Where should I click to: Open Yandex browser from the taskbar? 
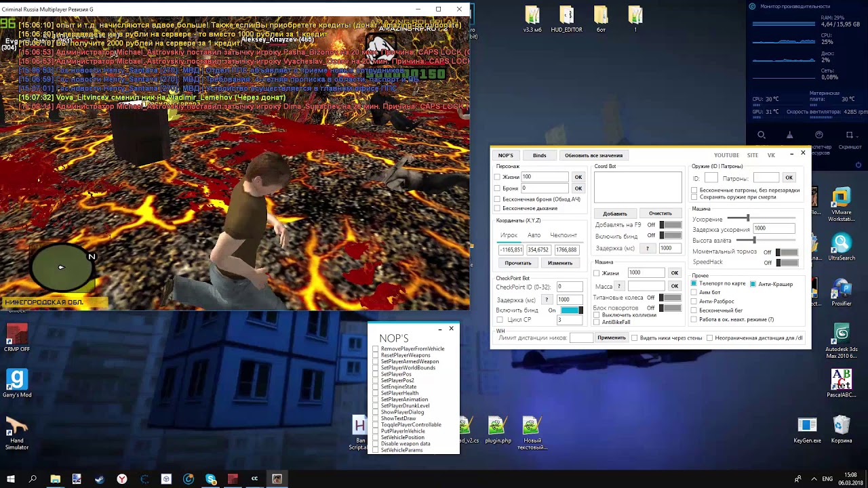[x=122, y=479]
